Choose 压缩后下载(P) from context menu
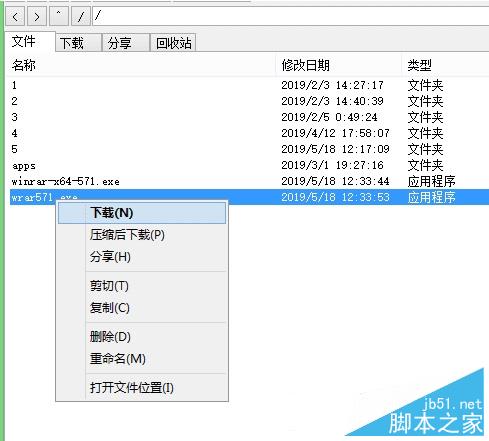This screenshot has height=441, width=489. tap(142, 235)
